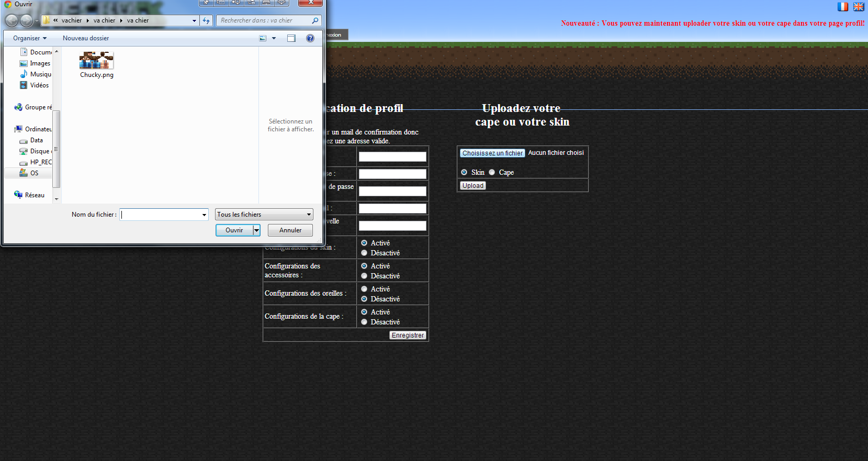Click the Enregistrer button on the profile form
Image resolution: width=868 pixels, height=461 pixels.
(408, 335)
